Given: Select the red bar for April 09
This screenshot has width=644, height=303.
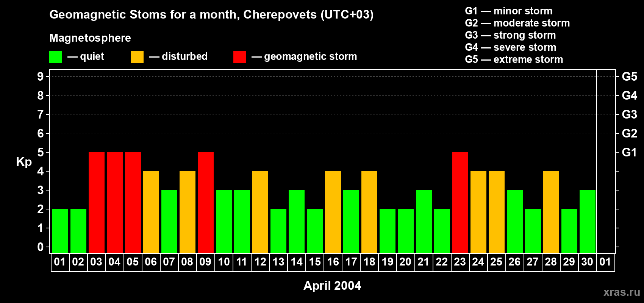Looking at the screenshot, I should tap(205, 202).
